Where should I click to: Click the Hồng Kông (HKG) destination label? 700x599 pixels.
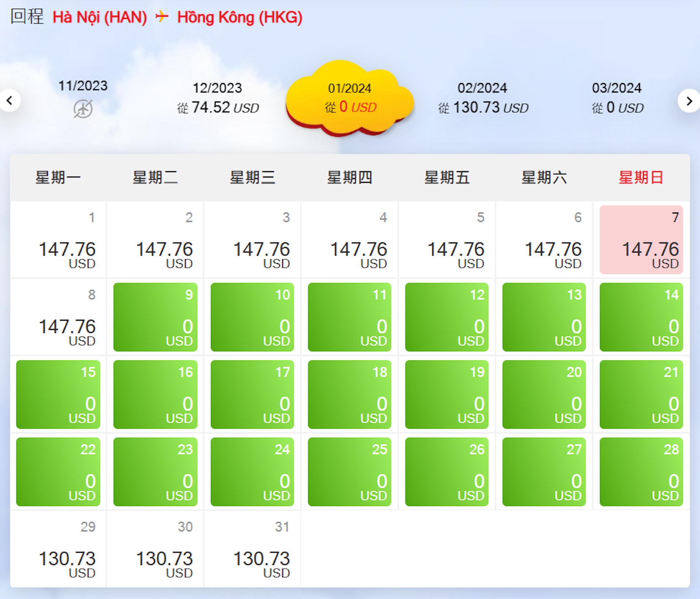240,17
